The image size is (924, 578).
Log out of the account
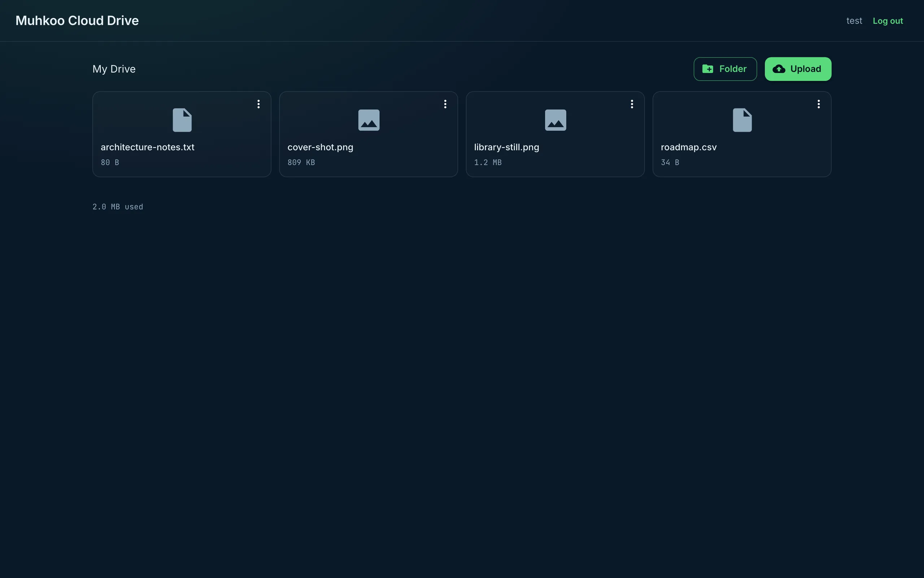[888, 21]
